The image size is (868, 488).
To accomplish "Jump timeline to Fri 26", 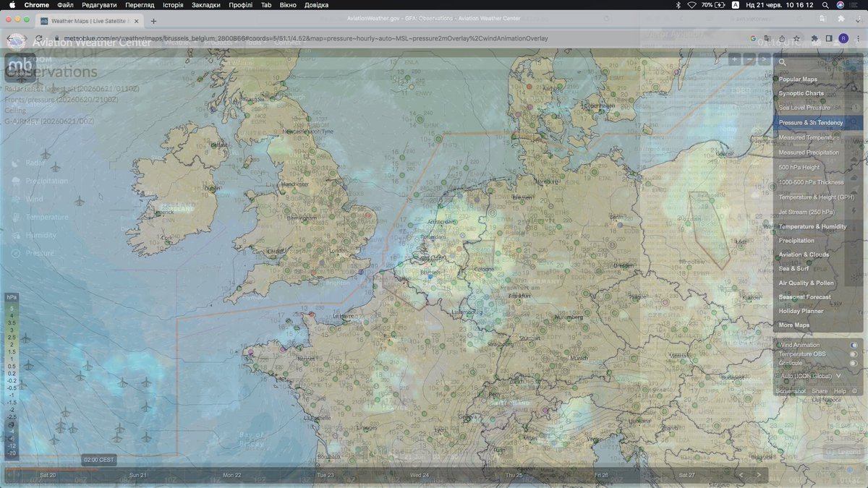I will pyautogui.click(x=601, y=475).
